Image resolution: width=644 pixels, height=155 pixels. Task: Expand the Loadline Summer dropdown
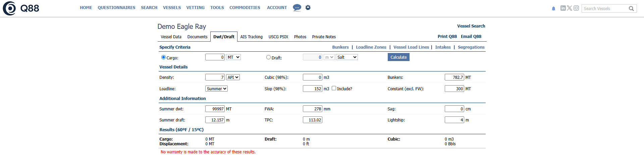click(x=216, y=89)
